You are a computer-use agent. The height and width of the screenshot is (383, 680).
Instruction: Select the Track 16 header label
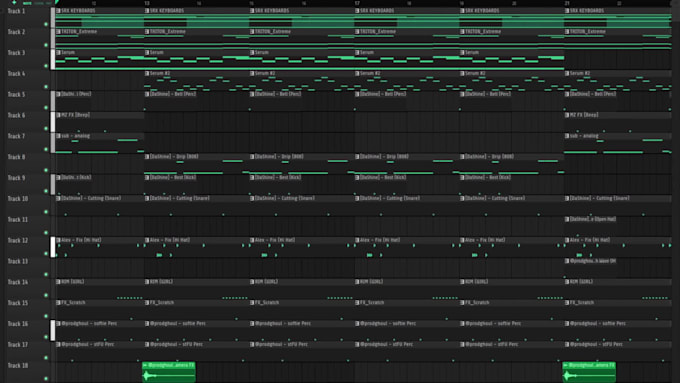pos(17,324)
